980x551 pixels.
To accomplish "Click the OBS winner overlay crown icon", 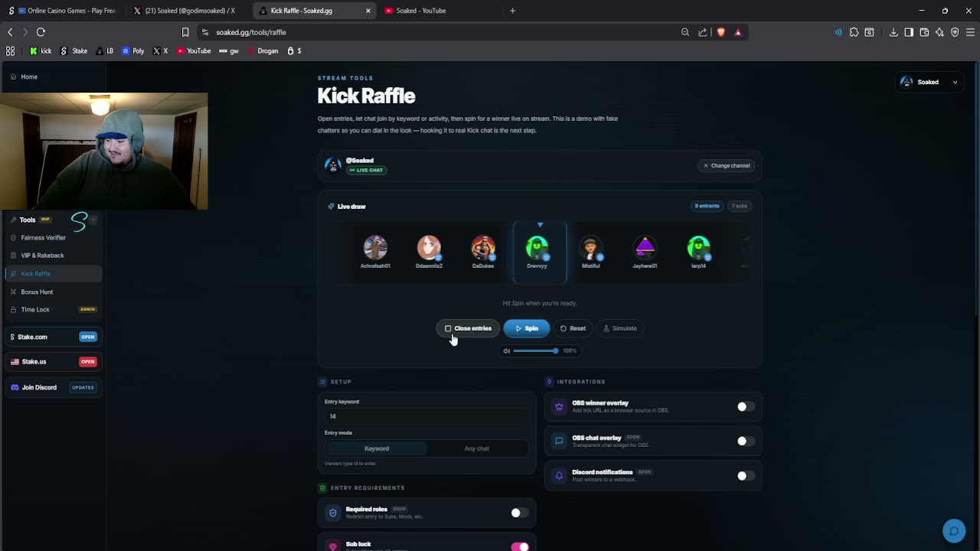I will click(x=559, y=406).
